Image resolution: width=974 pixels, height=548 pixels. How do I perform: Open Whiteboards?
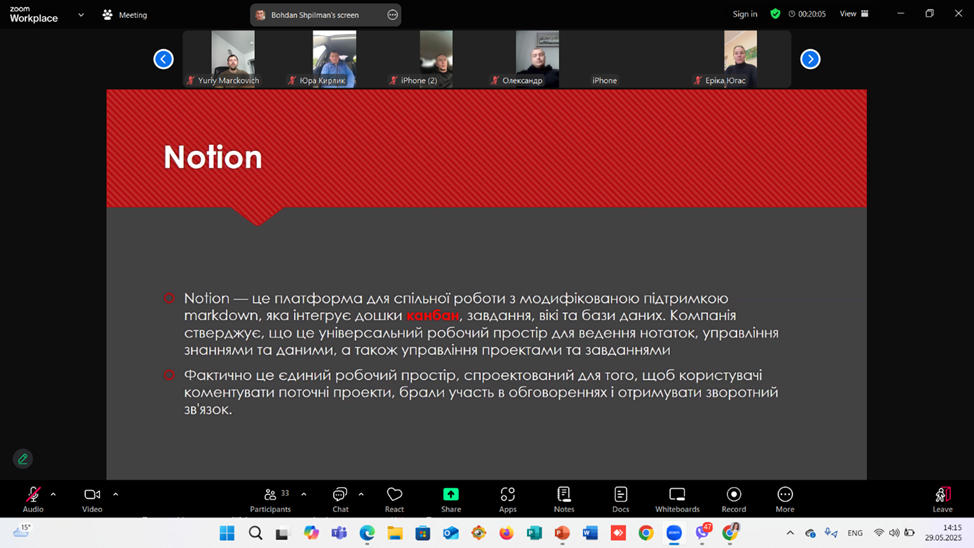pyautogui.click(x=677, y=500)
